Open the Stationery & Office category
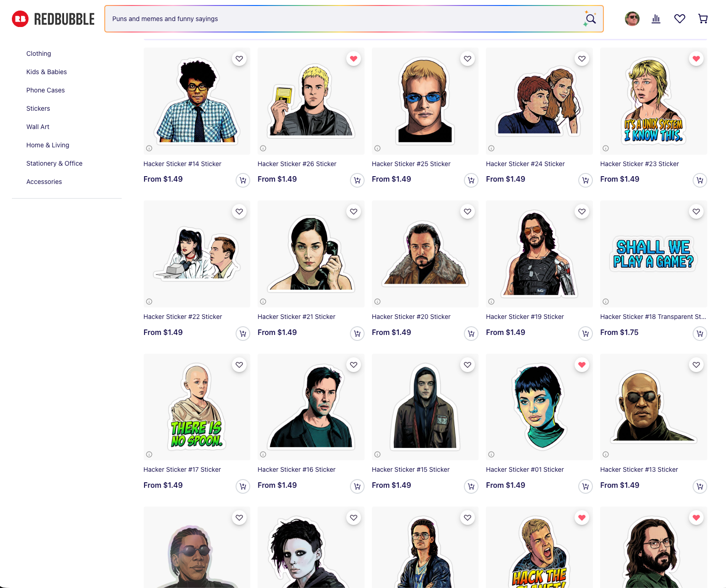The height and width of the screenshot is (588, 726). pyautogui.click(x=54, y=163)
